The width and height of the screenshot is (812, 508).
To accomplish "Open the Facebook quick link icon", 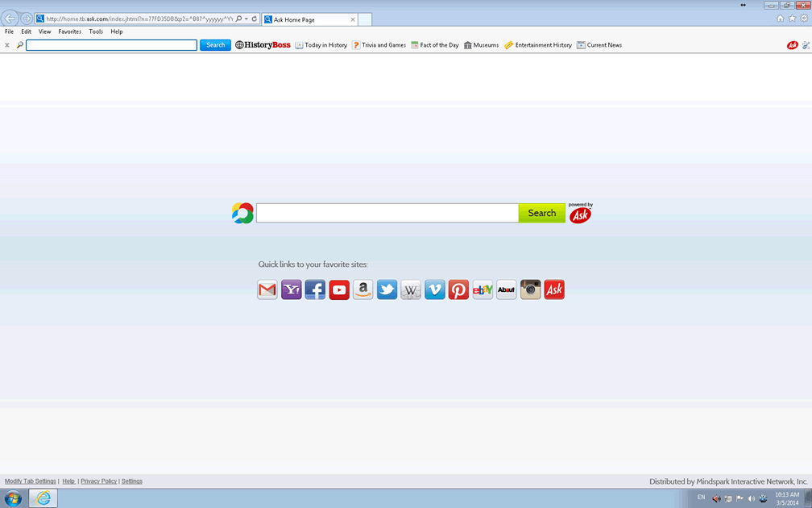I will 315,289.
